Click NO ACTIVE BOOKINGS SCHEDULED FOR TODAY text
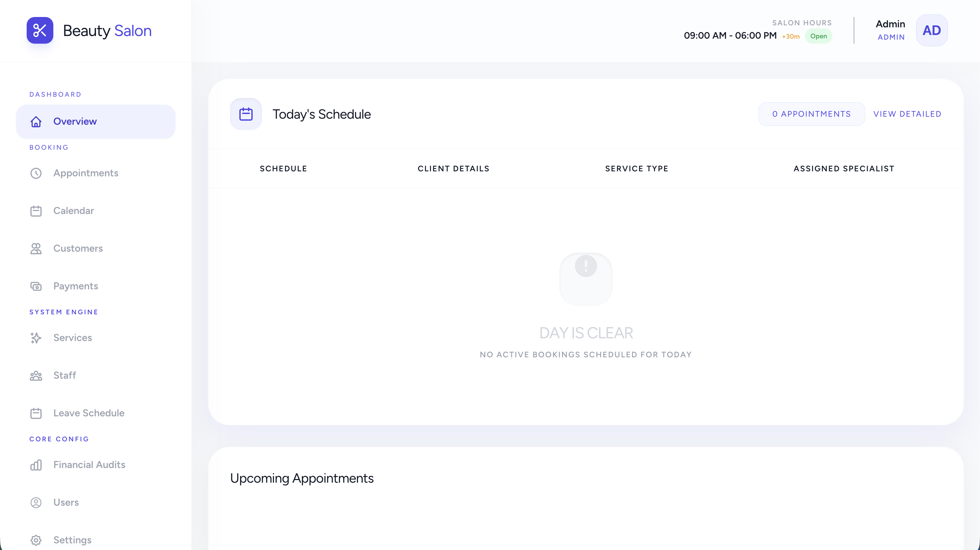This screenshot has height=550, width=980. tap(586, 355)
